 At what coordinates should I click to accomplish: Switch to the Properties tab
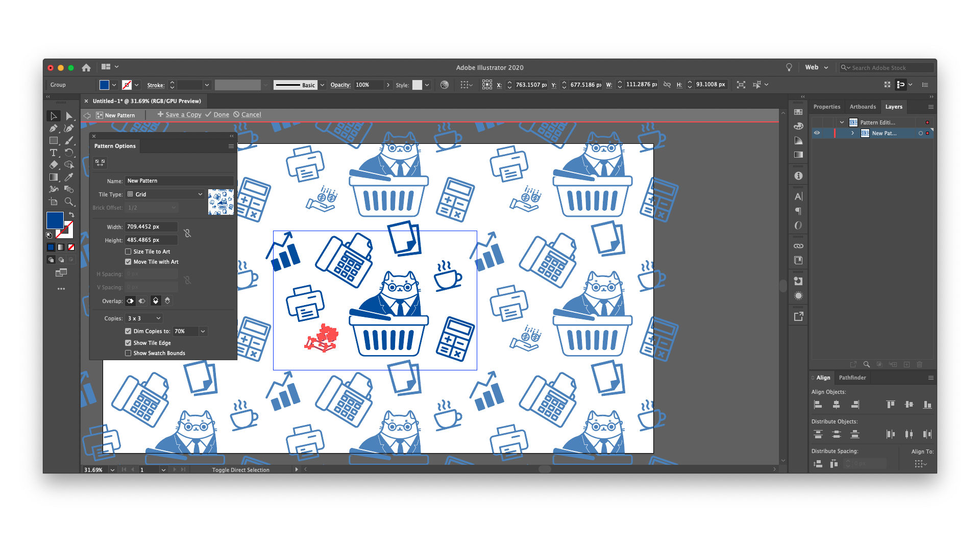[x=826, y=107]
